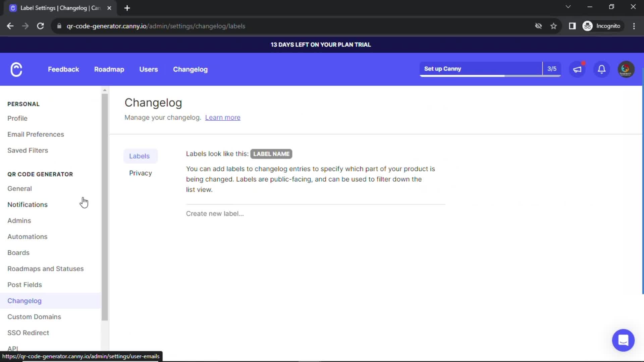Click the Feedback menu item

click(63, 69)
